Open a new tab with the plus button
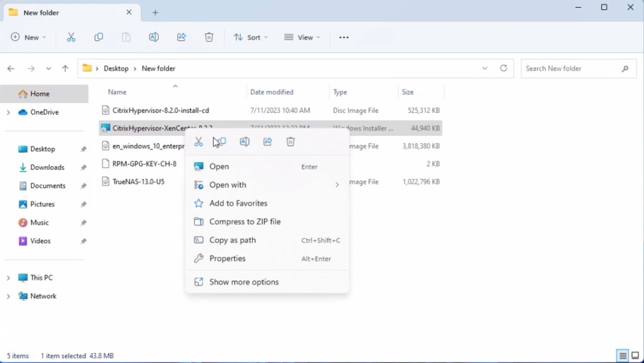 pyautogui.click(x=155, y=13)
